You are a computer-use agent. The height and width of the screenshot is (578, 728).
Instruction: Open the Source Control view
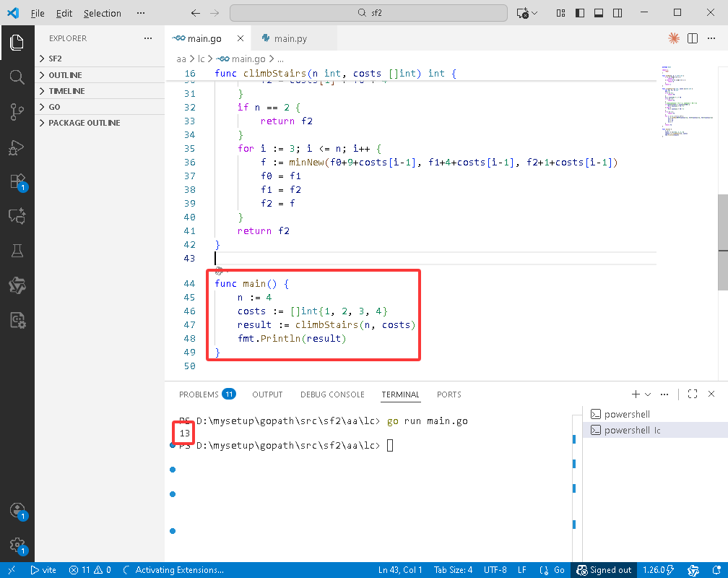[17, 112]
